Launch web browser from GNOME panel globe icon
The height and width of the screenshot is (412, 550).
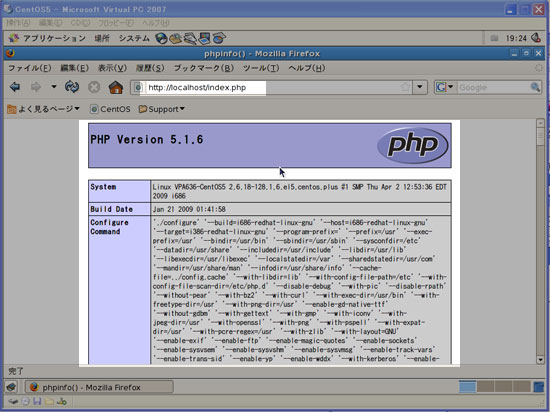click(161, 38)
